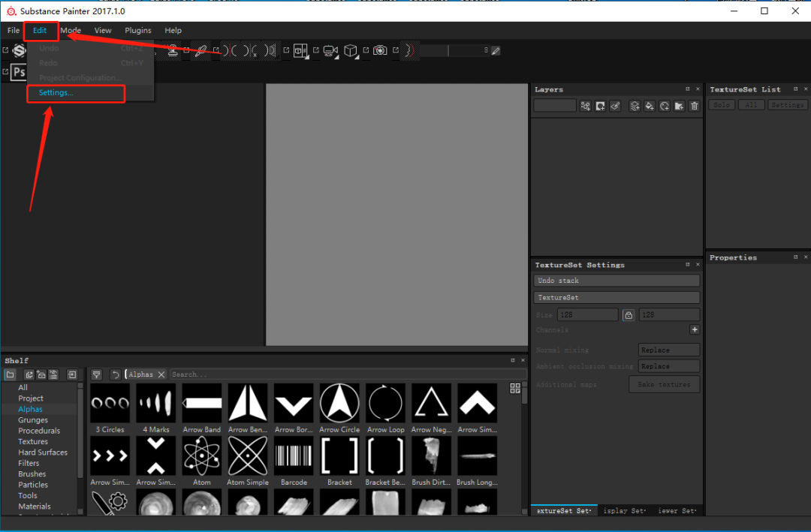
Task: Undock the Layers panel
Action: pos(687,89)
